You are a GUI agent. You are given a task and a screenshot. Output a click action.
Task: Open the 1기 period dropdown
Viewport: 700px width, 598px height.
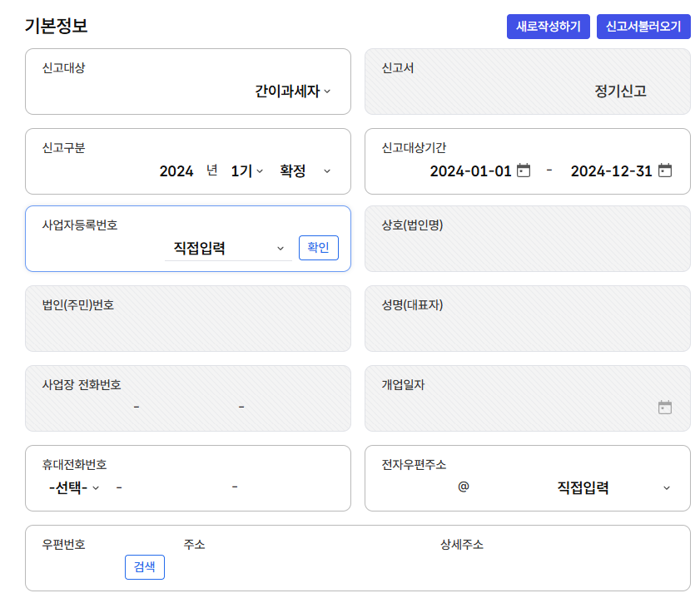coord(247,171)
